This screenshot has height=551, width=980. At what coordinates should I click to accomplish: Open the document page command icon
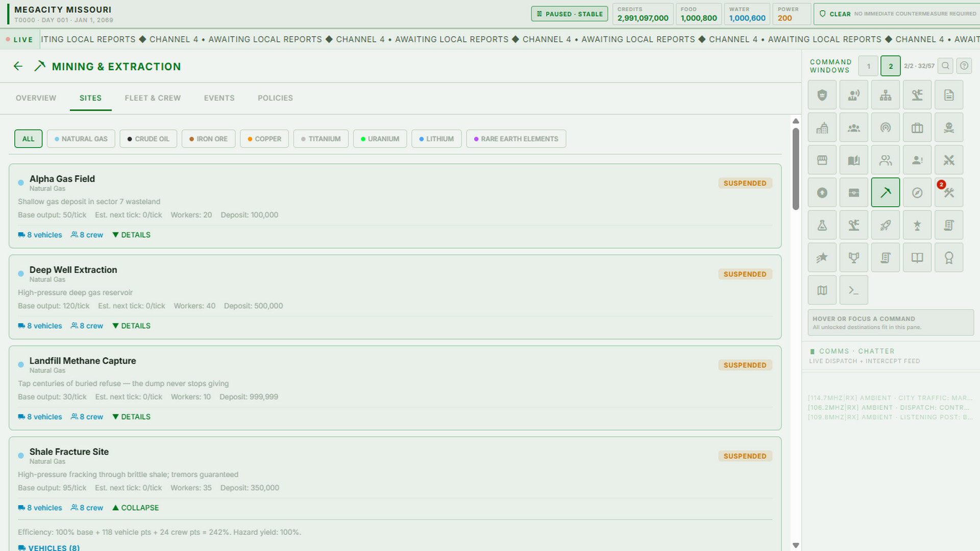click(948, 95)
